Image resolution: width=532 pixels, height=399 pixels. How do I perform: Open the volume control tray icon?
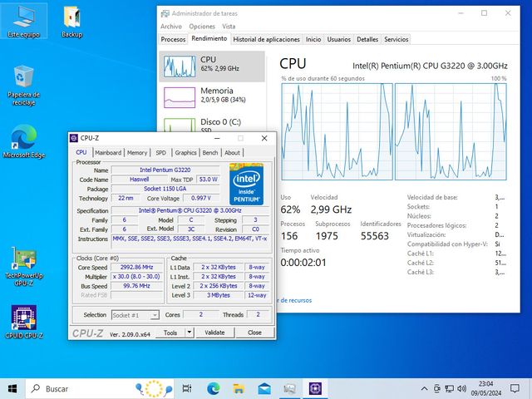pyautogui.click(x=462, y=388)
